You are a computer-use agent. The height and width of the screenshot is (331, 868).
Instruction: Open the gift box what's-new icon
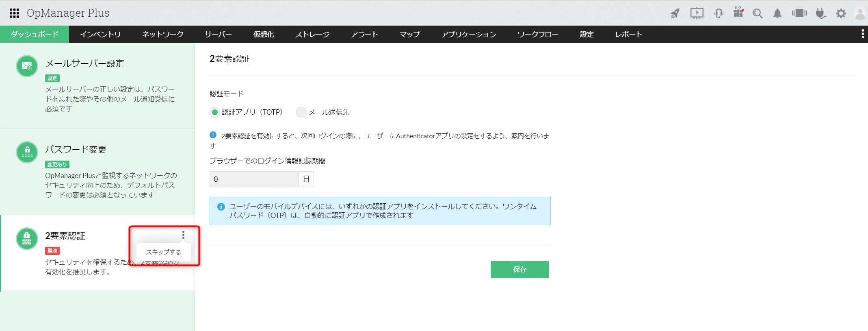(738, 13)
